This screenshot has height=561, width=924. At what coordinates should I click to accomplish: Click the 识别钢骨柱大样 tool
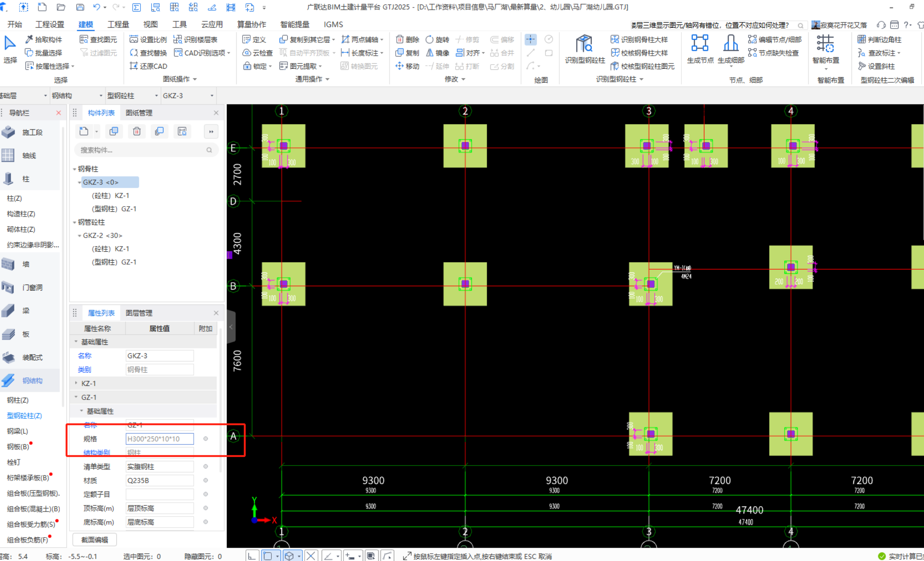[639, 40]
